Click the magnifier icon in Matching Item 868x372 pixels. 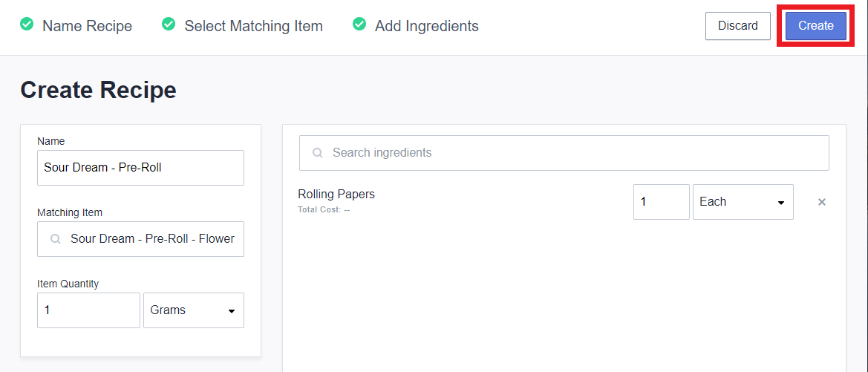(x=56, y=239)
